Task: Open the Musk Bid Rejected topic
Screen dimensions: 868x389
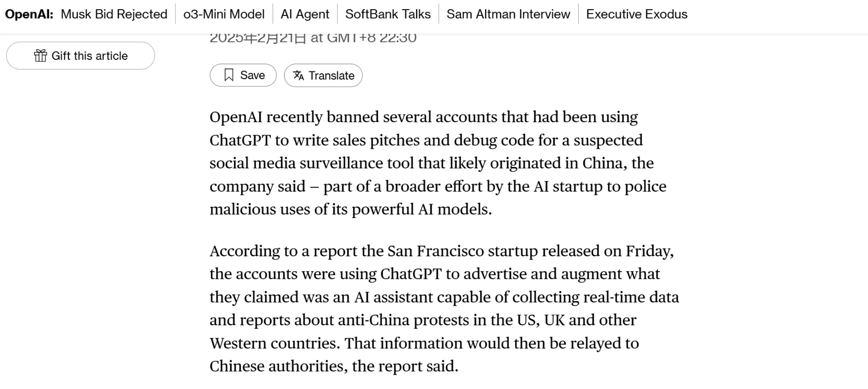Action: 114,14
